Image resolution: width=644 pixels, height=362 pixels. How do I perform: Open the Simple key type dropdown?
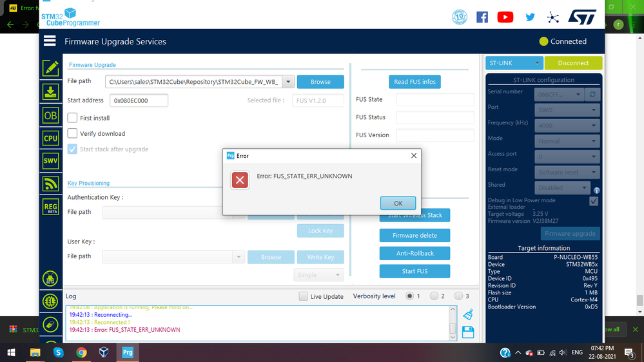(318, 274)
